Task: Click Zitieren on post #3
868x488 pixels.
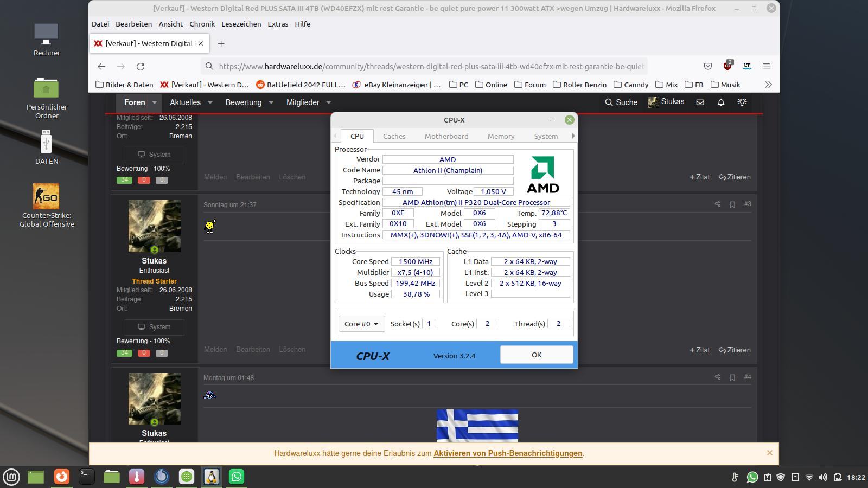Action: pos(735,350)
